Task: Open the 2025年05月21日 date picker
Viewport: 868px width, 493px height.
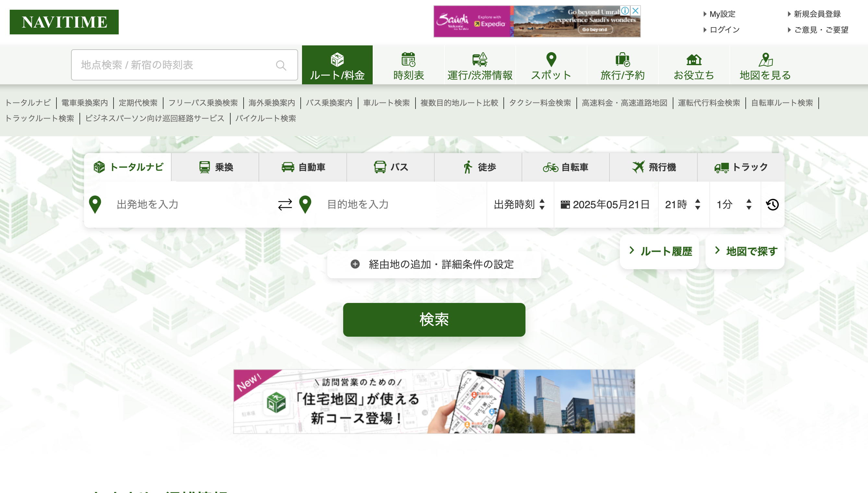Action: click(605, 205)
